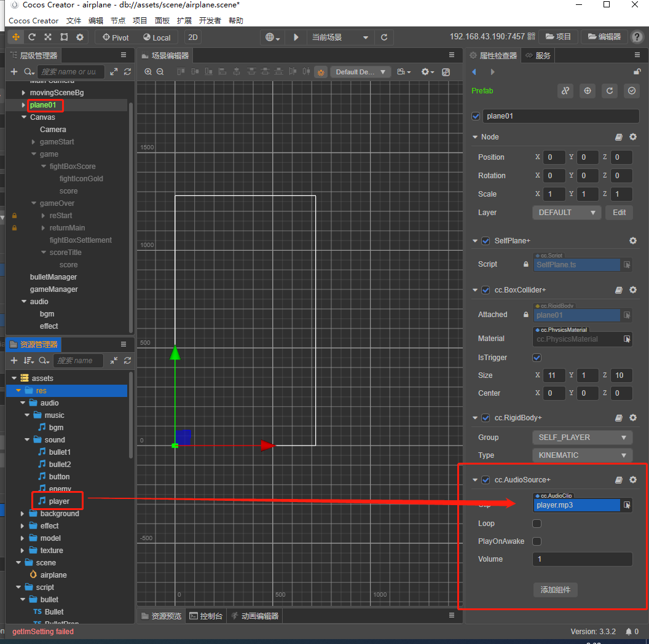Enable the Loop checkbox
This screenshot has width=649, height=644.
537,524
